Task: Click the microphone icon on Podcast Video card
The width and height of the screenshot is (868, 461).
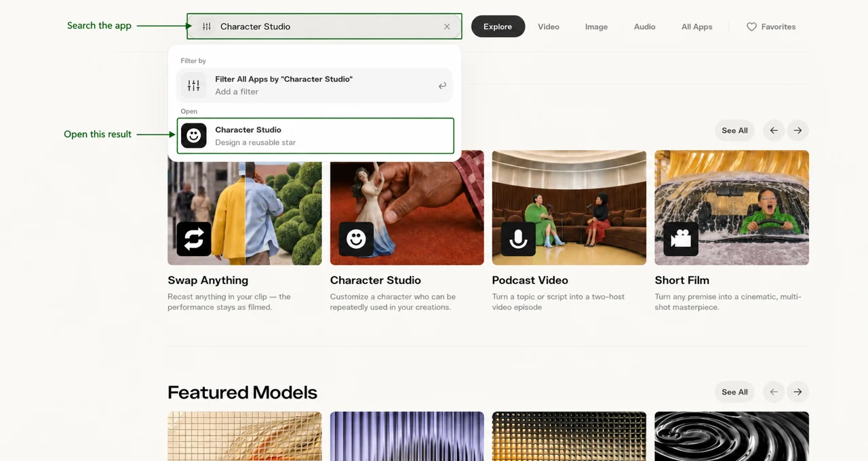Action: point(518,239)
